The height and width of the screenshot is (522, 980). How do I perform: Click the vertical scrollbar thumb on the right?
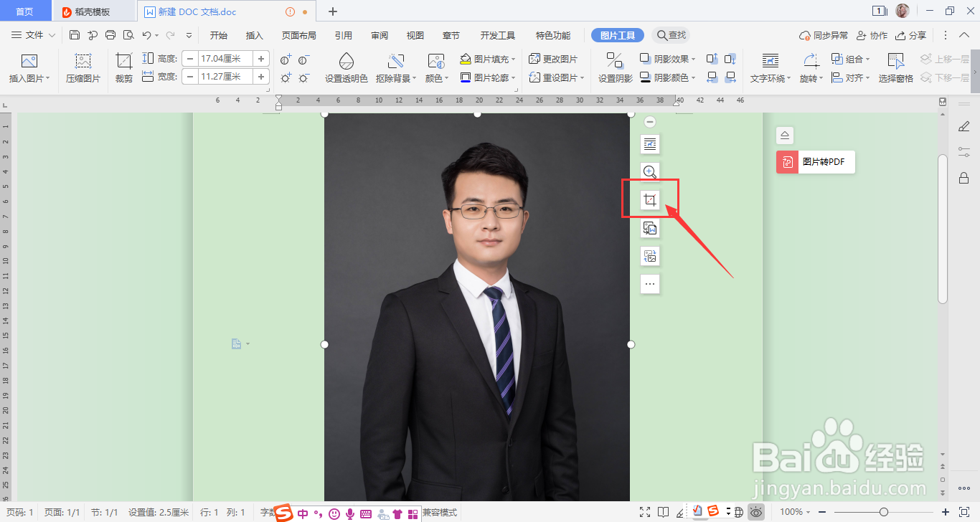tap(943, 229)
